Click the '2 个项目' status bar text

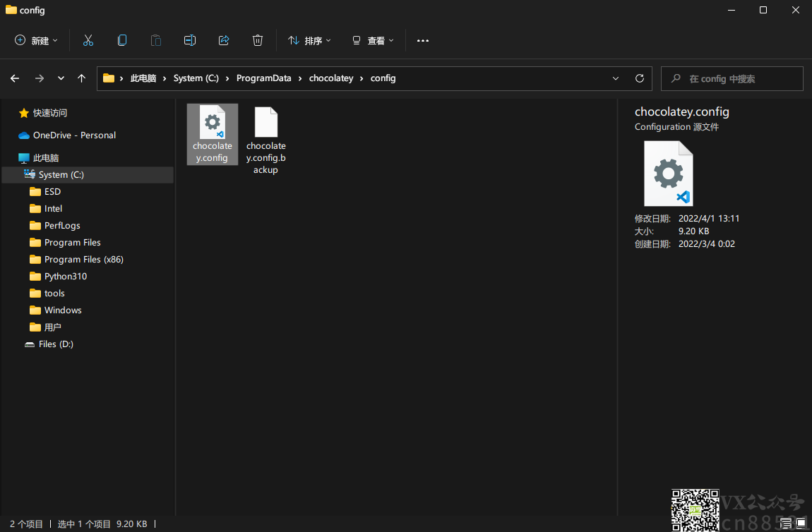point(26,524)
